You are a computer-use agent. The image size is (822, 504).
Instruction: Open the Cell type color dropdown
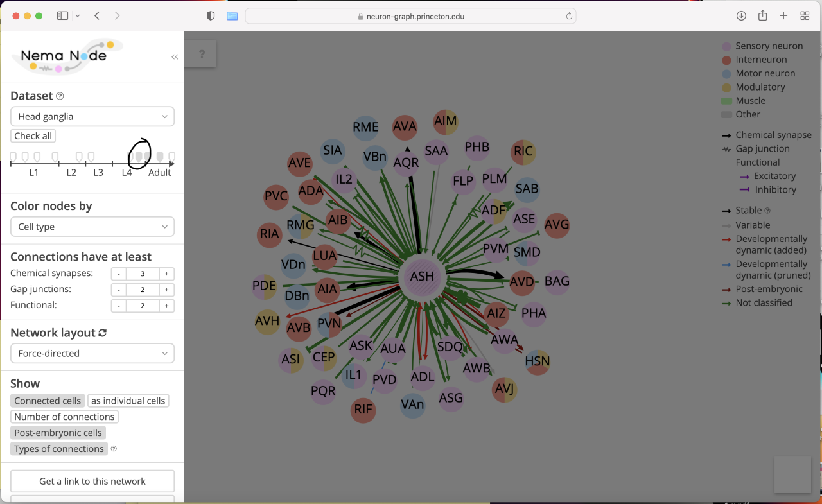(92, 227)
